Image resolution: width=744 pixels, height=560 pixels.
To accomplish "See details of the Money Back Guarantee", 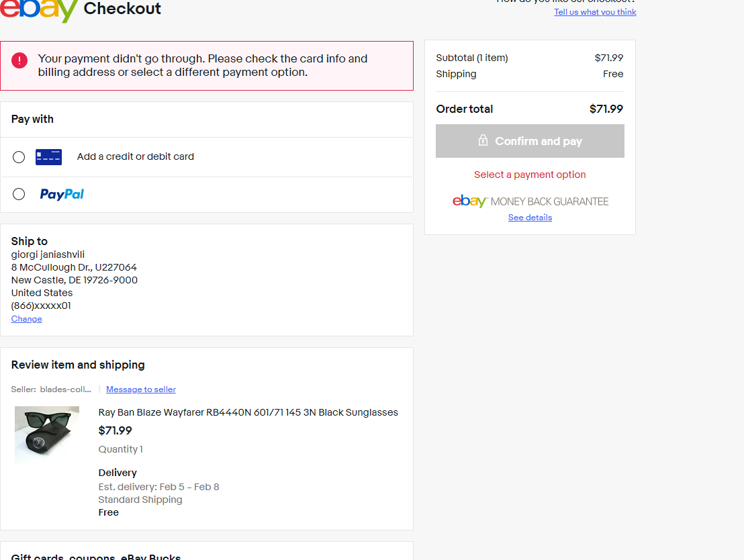I will (x=530, y=218).
